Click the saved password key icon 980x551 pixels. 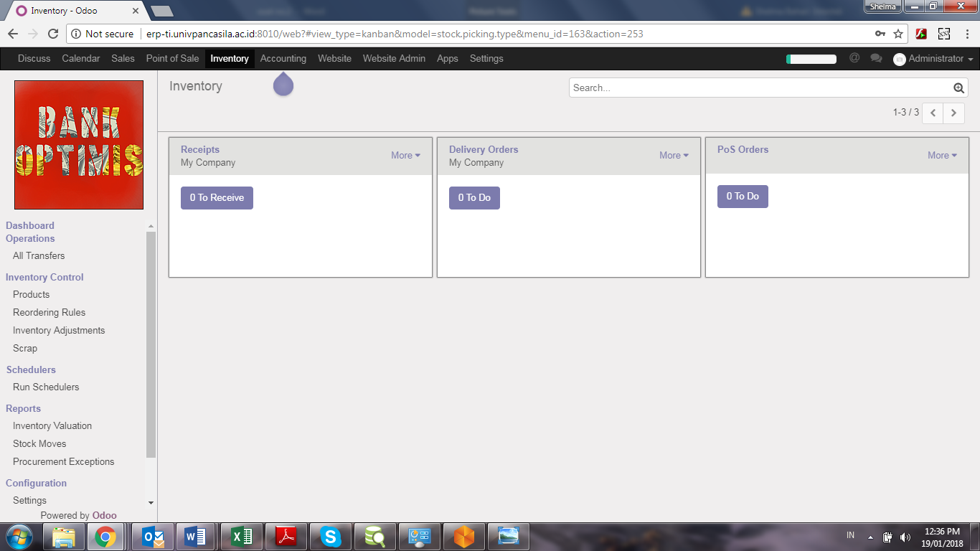pyautogui.click(x=880, y=34)
